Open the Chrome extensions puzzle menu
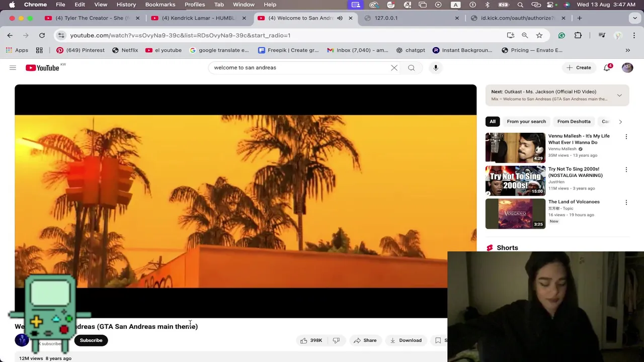644x362 pixels. coord(578,35)
